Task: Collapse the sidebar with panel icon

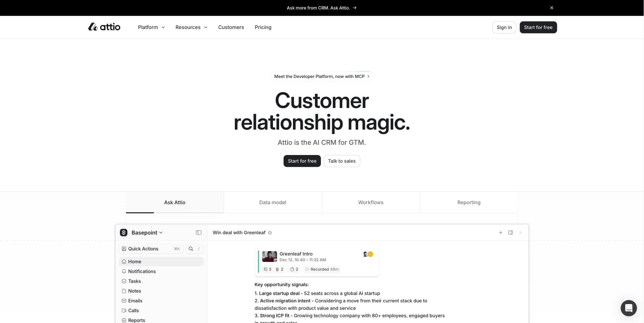Action: click(x=199, y=233)
